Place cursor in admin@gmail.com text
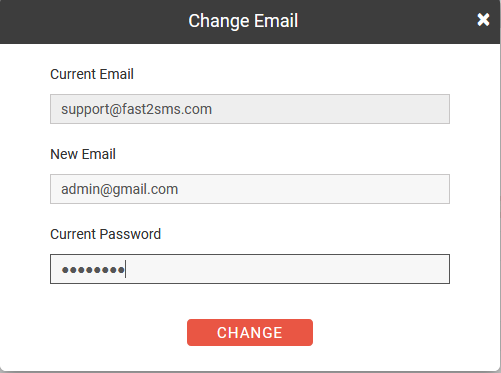 click(x=119, y=189)
